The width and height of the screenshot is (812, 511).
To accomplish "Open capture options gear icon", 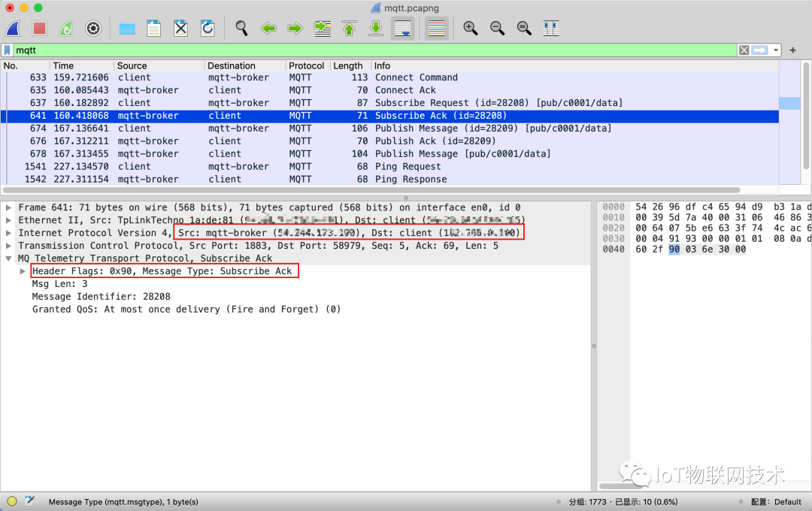I will (93, 29).
